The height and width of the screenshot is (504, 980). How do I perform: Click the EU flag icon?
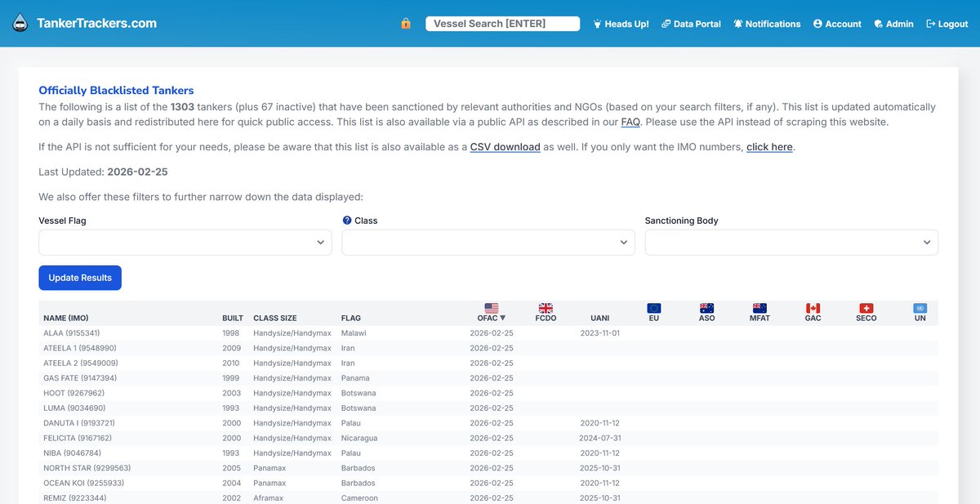(x=653, y=308)
